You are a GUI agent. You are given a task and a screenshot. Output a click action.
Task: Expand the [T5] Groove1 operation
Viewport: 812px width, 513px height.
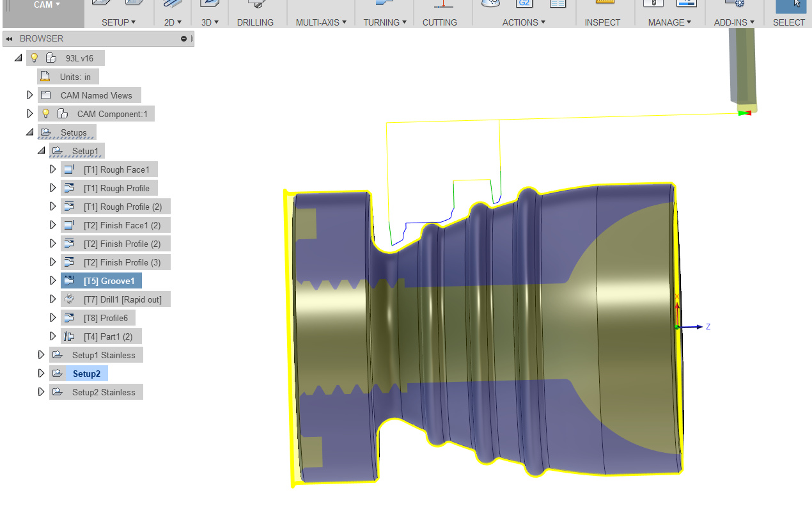point(52,281)
